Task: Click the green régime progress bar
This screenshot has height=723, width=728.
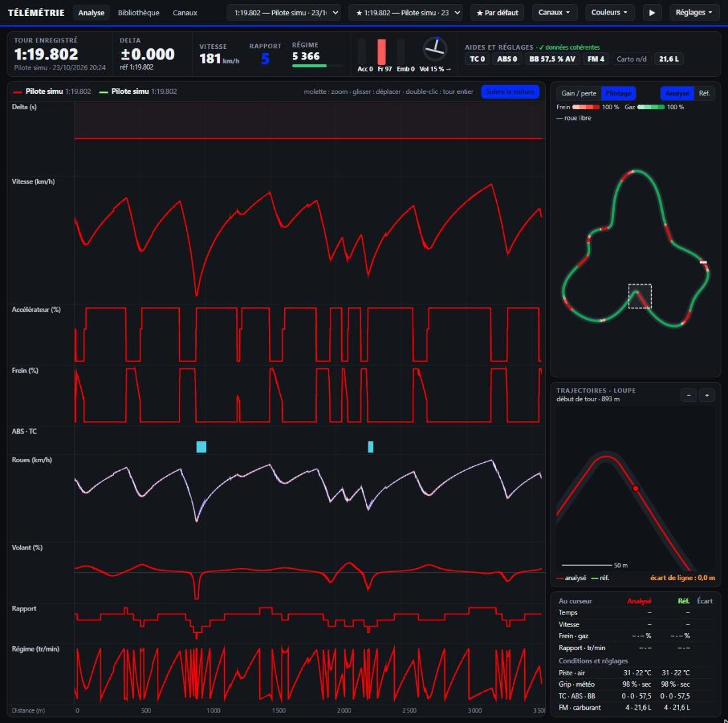Action: coord(309,66)
